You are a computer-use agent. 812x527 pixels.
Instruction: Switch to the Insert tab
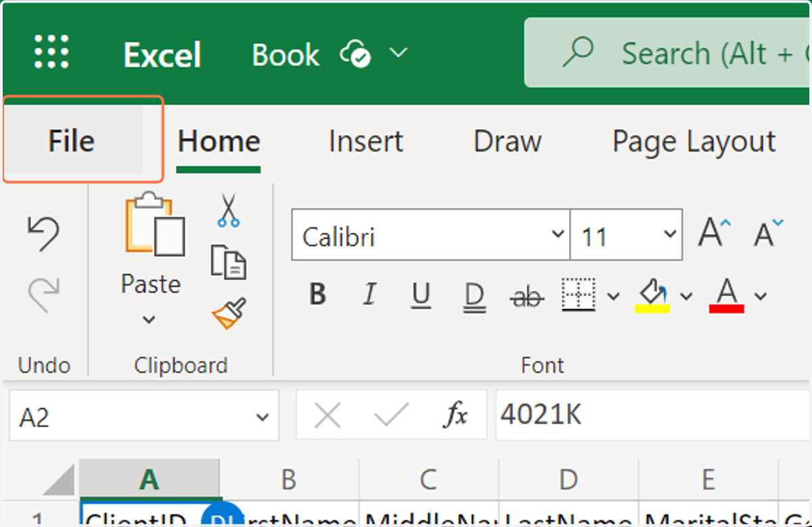point(365,141)
